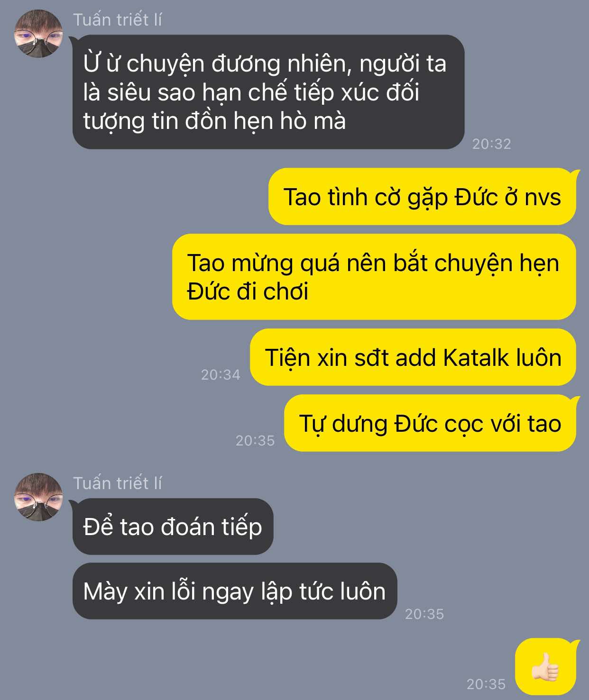Tap 20:35 timestamp beside thumbs-up bubble
The image size is (589, 700).
tap(486, 684)
